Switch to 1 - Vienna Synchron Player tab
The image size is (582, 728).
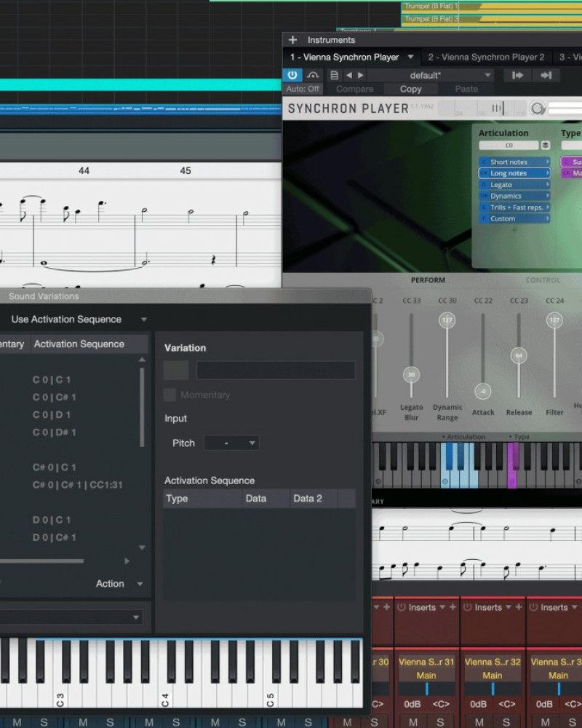tap(344, 57)
